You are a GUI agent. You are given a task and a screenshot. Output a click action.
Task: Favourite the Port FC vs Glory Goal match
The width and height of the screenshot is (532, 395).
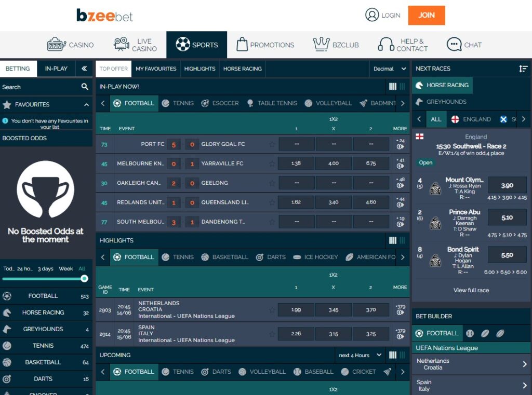272,144
